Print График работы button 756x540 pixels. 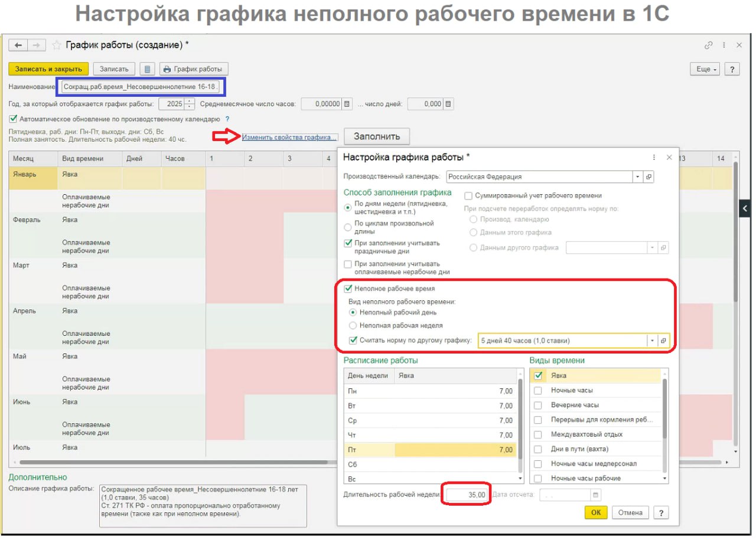[194, 69]
